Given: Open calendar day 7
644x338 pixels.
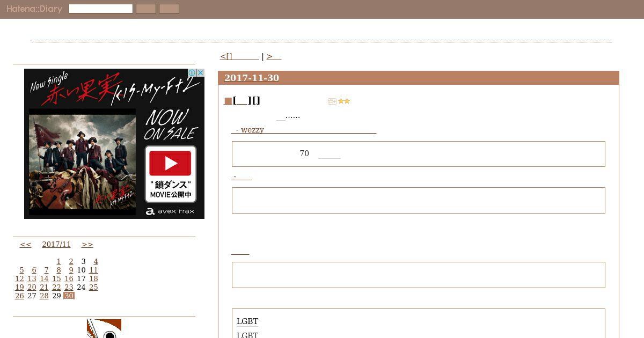Looking at the screenshot, I should tap(46, 270).
